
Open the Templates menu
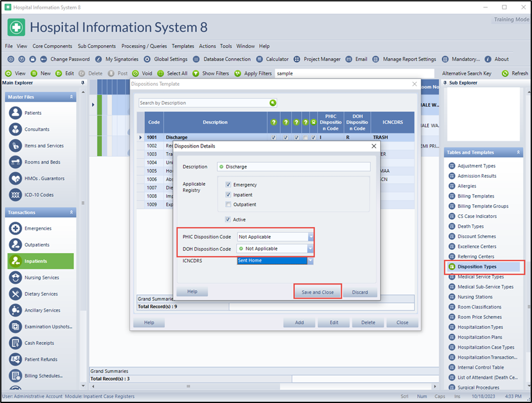[x=183, y=46]
